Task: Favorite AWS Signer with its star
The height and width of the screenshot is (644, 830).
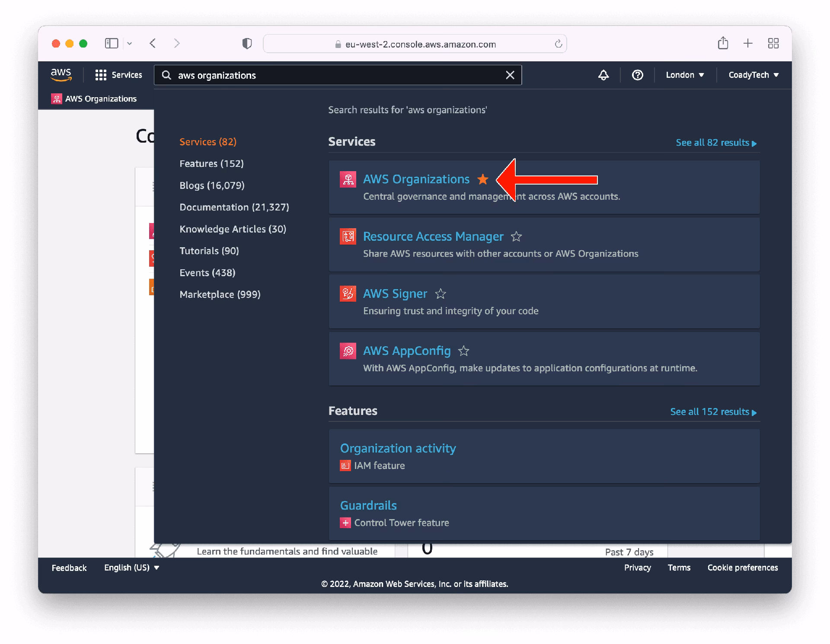Action: tap(440, 294)
